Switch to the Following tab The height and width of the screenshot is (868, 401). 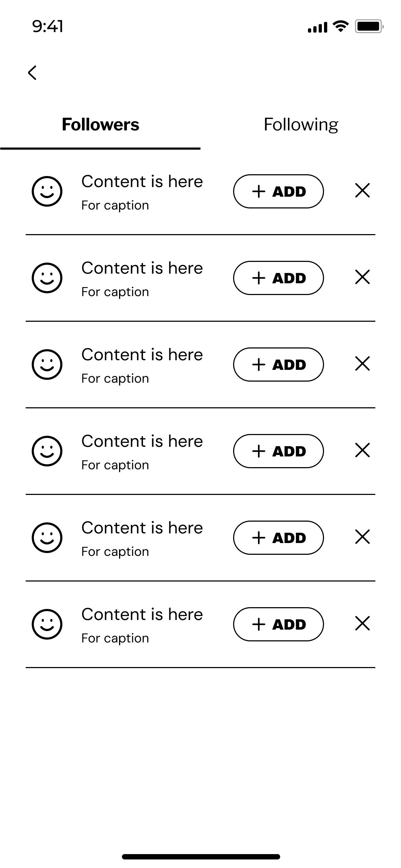pyautogui.click(x=301, y=125)
